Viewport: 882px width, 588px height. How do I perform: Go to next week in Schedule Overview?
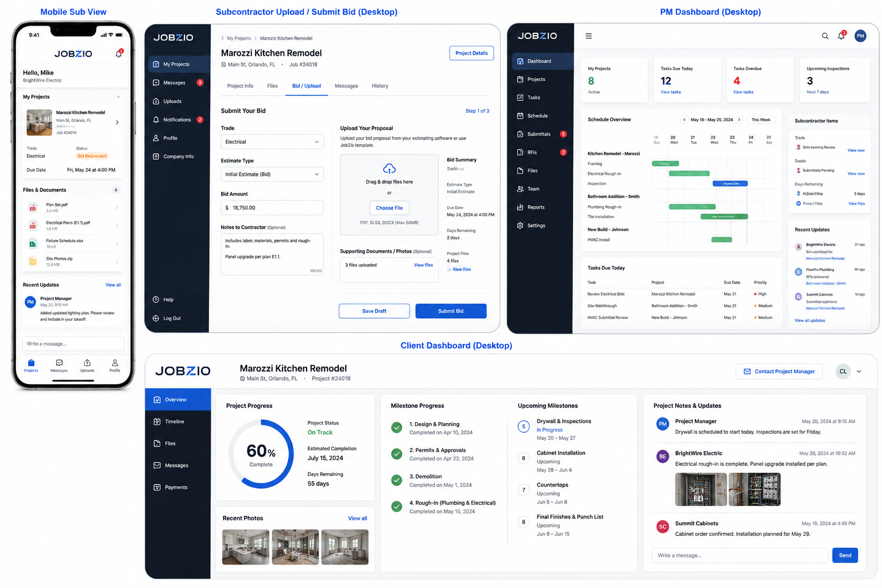739,119
